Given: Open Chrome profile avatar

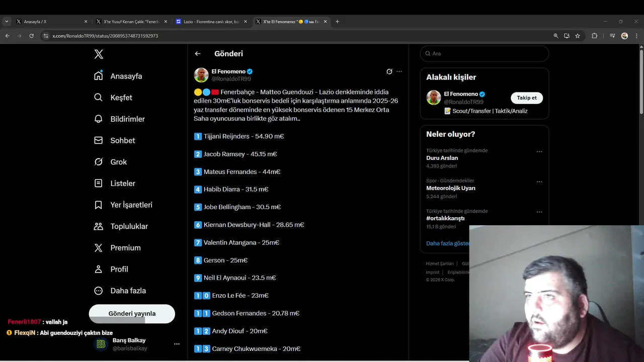Looking at the screenshot, I should point(624,36).
